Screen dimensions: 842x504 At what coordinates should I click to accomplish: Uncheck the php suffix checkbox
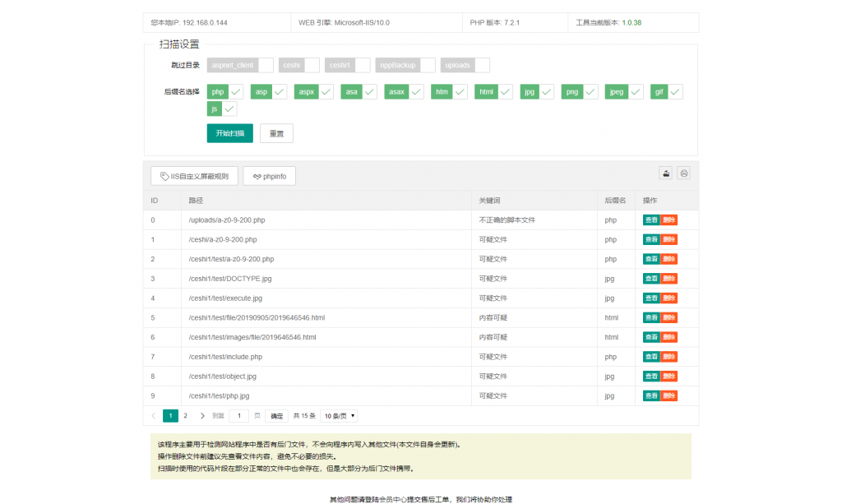tap(236, 92)
